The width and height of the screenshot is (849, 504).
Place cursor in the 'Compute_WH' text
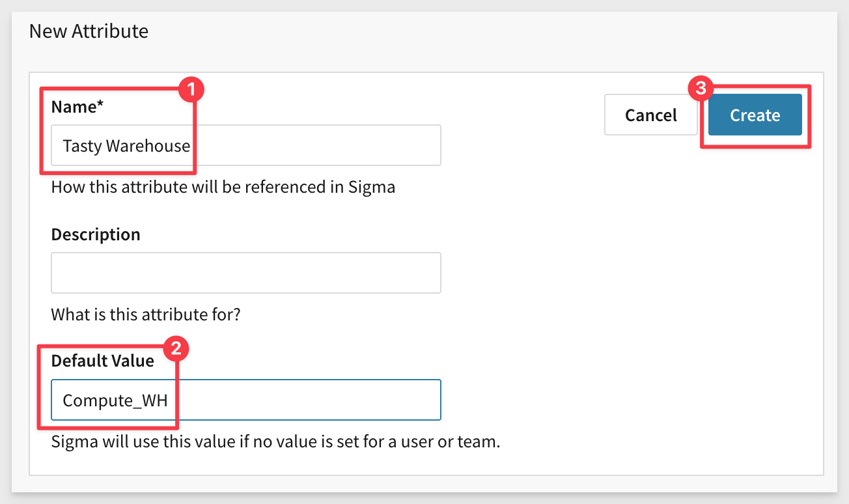115,400
